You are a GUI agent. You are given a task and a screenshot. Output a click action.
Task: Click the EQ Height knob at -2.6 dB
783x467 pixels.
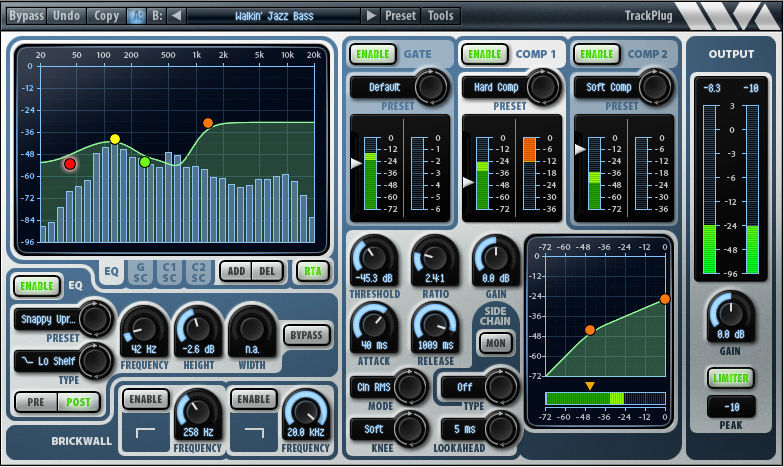[x=198, y=330]
